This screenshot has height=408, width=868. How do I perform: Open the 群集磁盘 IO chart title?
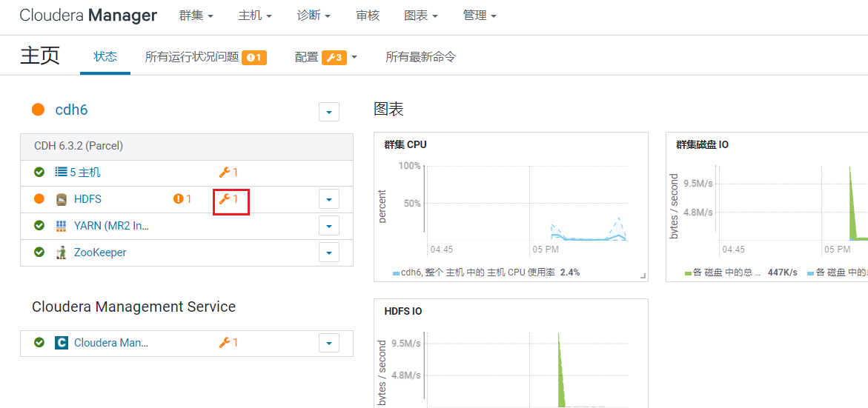pyautogui.click(x=703, y=145)
